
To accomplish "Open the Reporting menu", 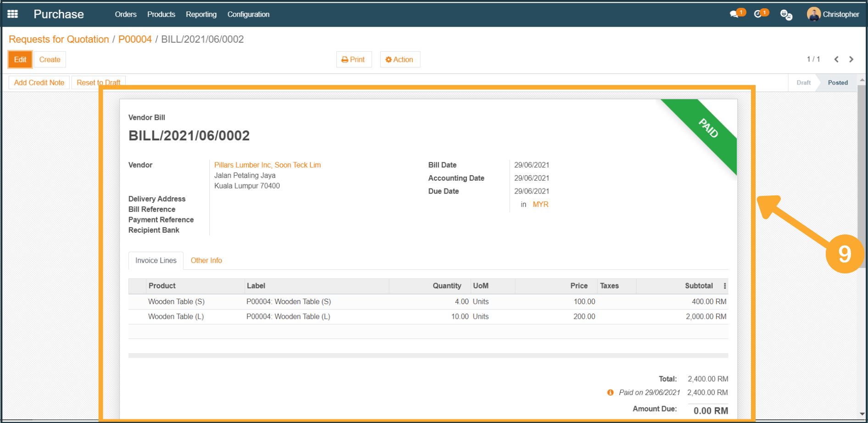I will pos(201,14).
